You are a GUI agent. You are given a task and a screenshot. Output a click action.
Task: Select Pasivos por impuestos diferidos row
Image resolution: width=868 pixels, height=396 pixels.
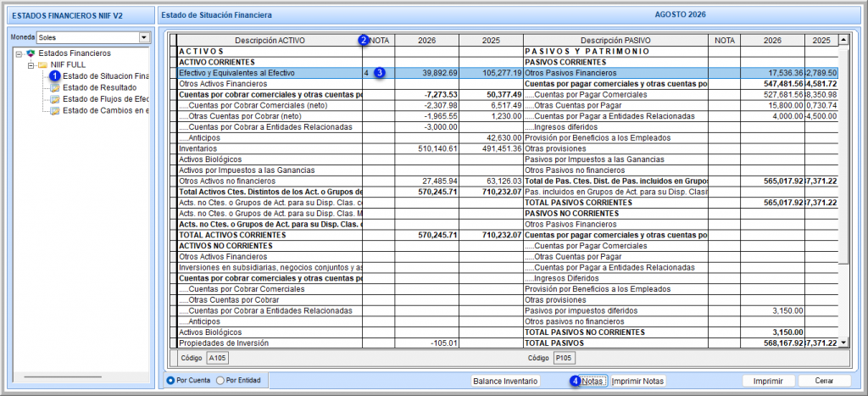pos(615,310)
